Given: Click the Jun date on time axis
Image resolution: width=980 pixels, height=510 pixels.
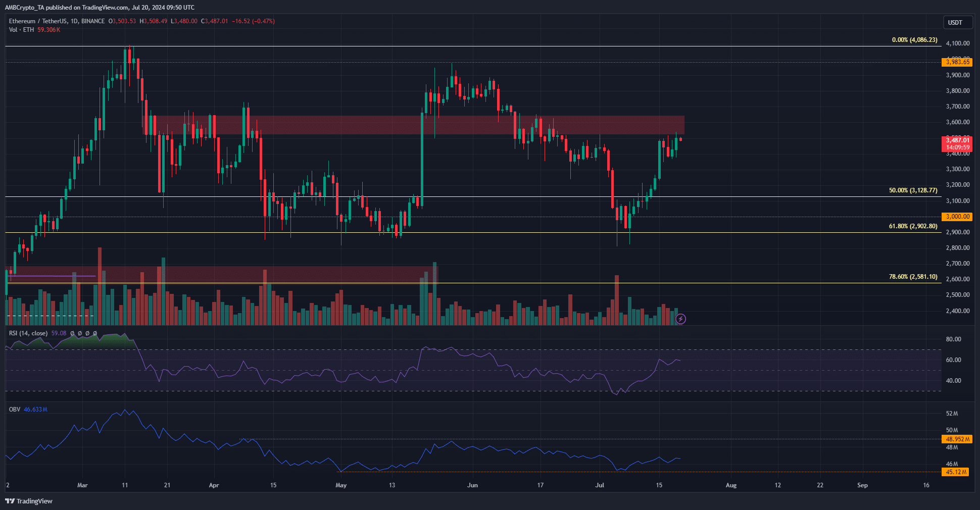Looking at the screenshot, I should (x=472, y=485).
